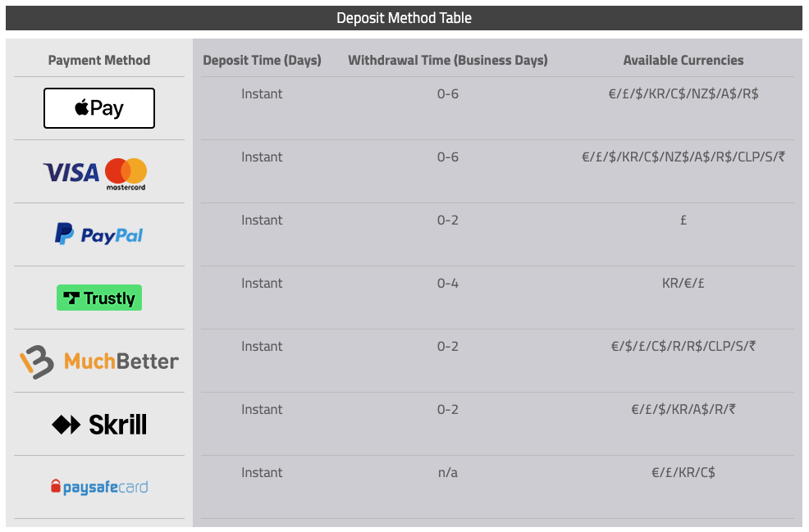This screenshot has width=809, height=532.
Task: Click the Visa Mastercard logo
Action: click(x=95, y=173)
